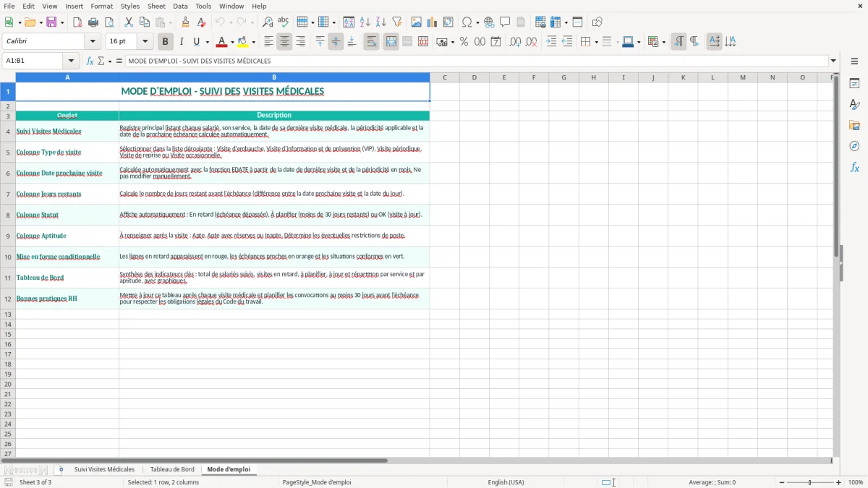Apply the yellow background color swatch

pyautogui.click(x=243, y=42)
